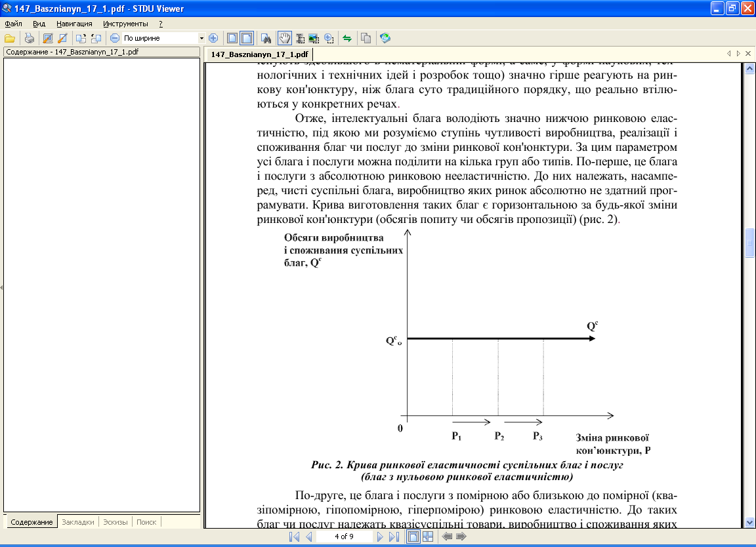
Task: Click the minimize window button
Action: 717,8
